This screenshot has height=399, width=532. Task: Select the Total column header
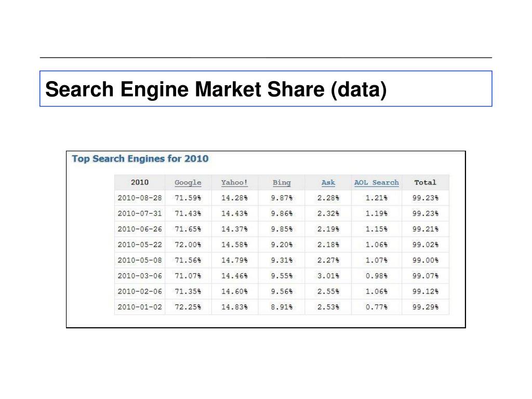tap(425, 182)
